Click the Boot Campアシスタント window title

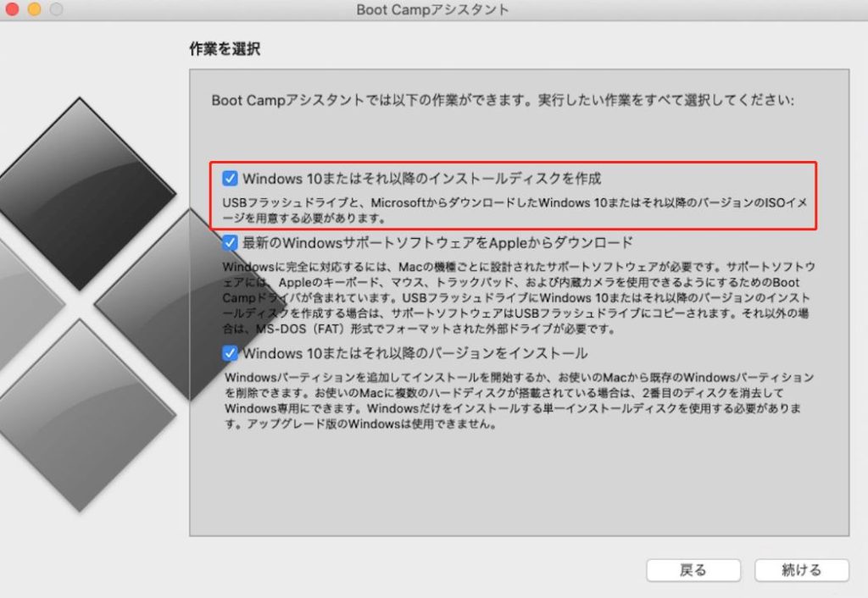click(x=433, y=10)
